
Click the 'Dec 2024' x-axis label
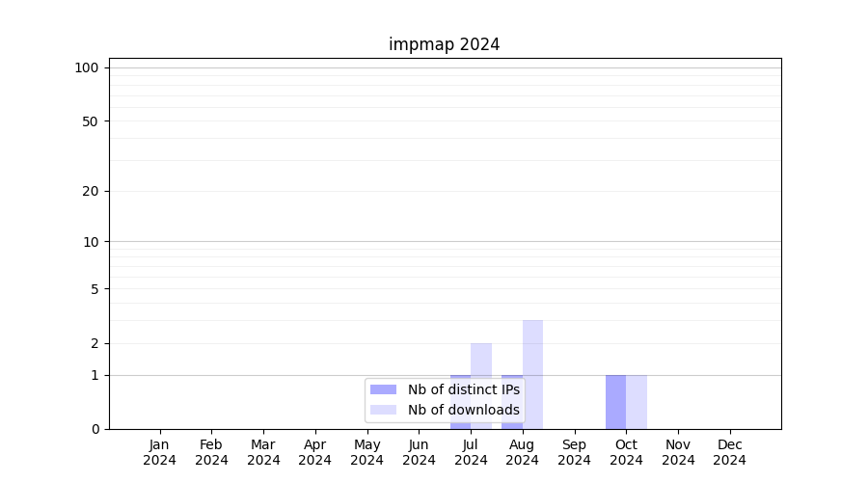729,452
